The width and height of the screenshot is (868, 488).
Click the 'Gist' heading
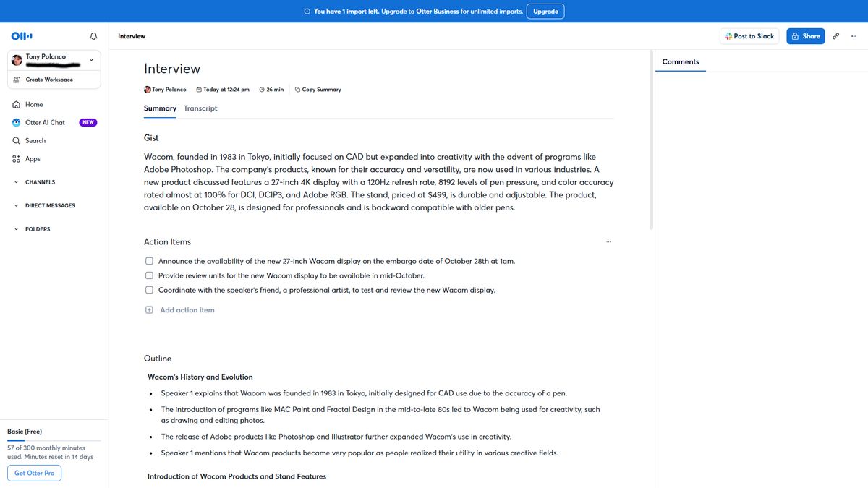click(x=151, y=138)
